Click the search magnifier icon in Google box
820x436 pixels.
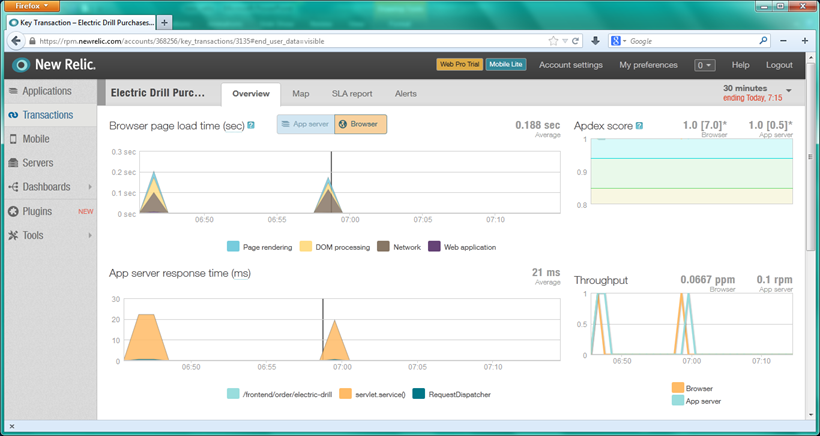(764, 41)
